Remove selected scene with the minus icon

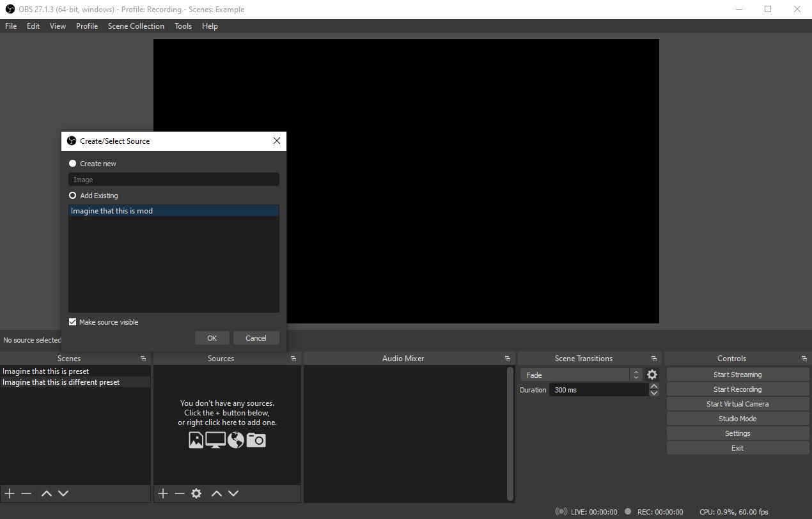click(x=26, y=493)
